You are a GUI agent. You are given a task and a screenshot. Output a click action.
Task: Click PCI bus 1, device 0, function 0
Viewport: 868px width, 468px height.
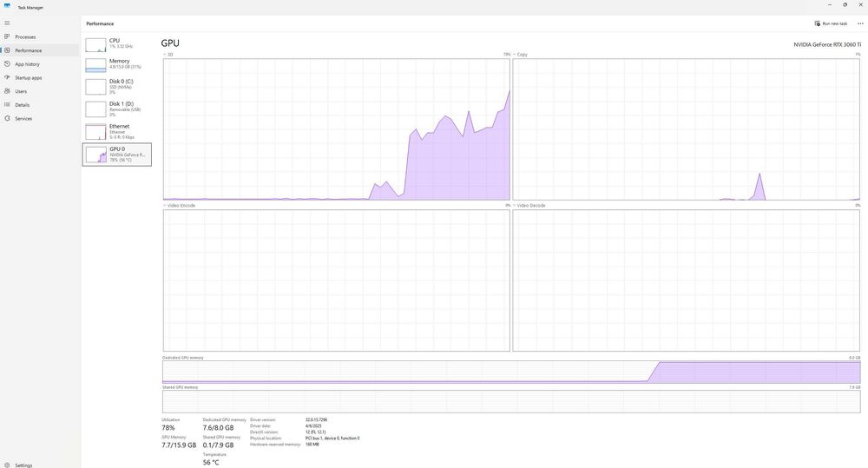332,438
